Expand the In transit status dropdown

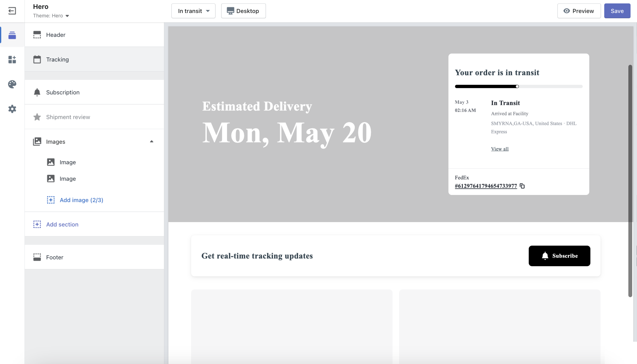coord(193,11)
